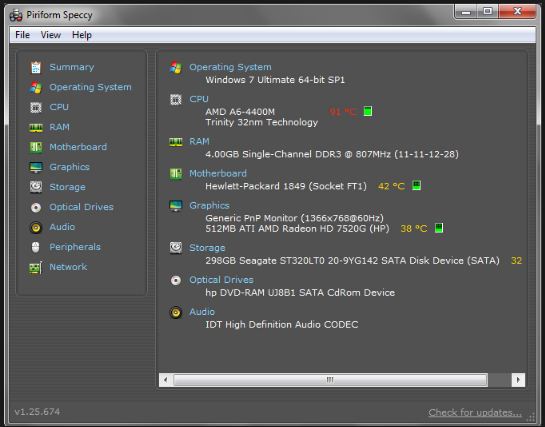The image size is (545, 427).
Task: Open the Storage sidebar section
Action: 67,187
